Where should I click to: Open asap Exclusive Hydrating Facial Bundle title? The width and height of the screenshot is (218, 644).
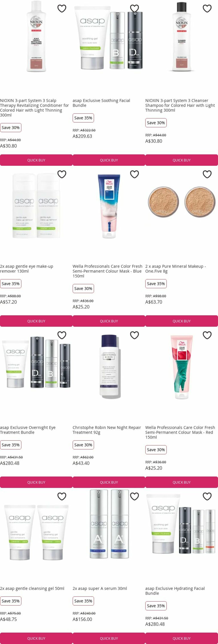(x=175, y=591)
